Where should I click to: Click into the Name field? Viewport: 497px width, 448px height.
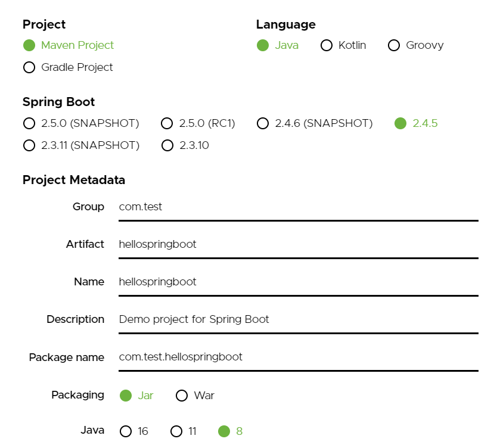[298, 282]
